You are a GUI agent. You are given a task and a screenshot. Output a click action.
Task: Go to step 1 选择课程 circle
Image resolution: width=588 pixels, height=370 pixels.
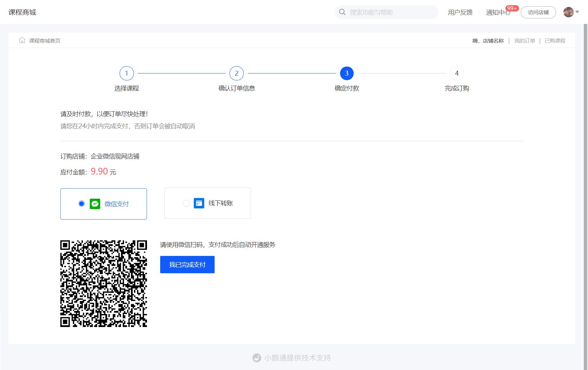point(127,73)
